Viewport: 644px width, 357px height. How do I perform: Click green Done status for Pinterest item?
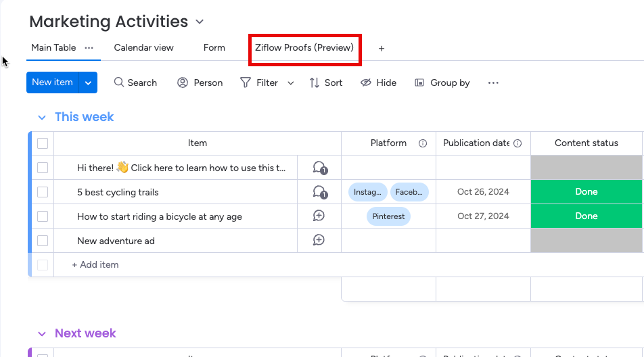[x=586, y=216]
